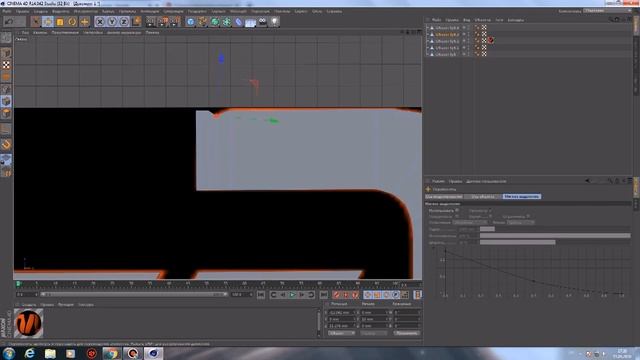Click the Apply button in Coordinates Manager
Viewport: 640px width, 360px height.
407,333
